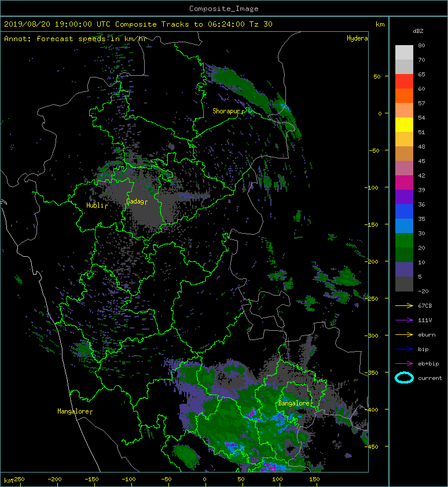Click the -350 tick on vertical axis
This screenshot has width=448, height=487.
tap(372, 372)
